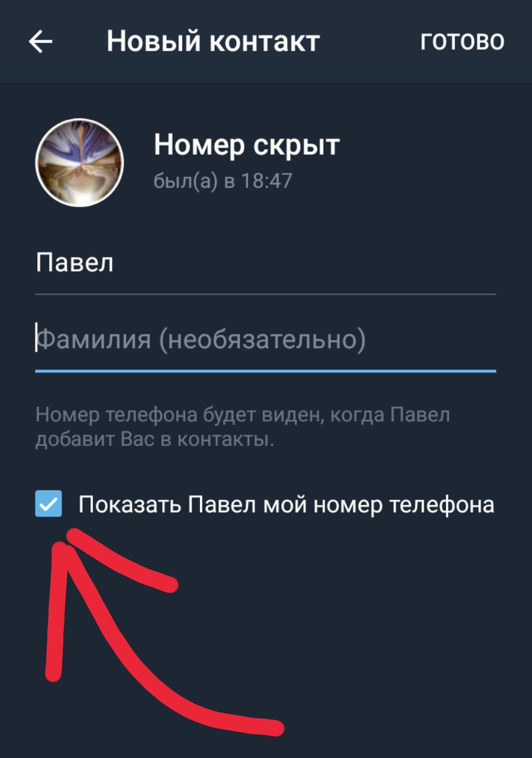The width and height of the screenshot is (532, 758).
Task: Click the white checkmark inside the blue box
Action: (49, 504)
